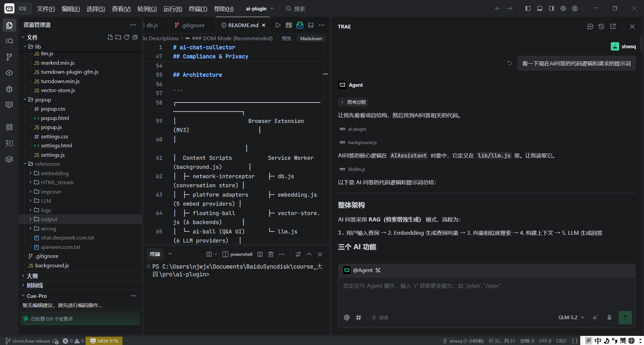Open the popup.html file

(55, 118)
